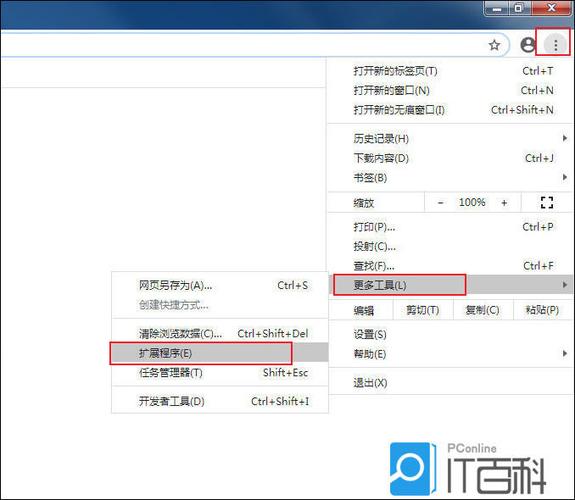Image resolution: width=575 pixels, height=500 pixels.
Task: Select 网页另存为(A)... in submenu
Action: pos(220,285)
